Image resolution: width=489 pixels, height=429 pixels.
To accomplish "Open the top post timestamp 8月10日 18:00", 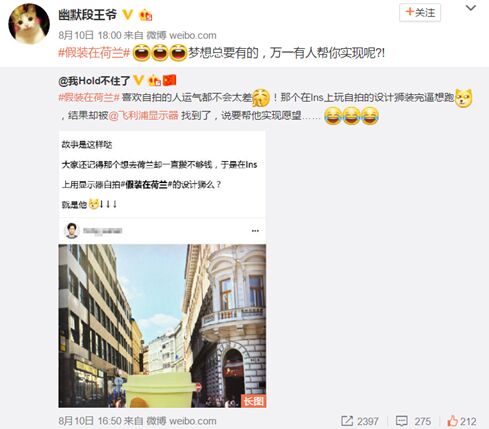I will pyautogui.click(x=90, y=35).
